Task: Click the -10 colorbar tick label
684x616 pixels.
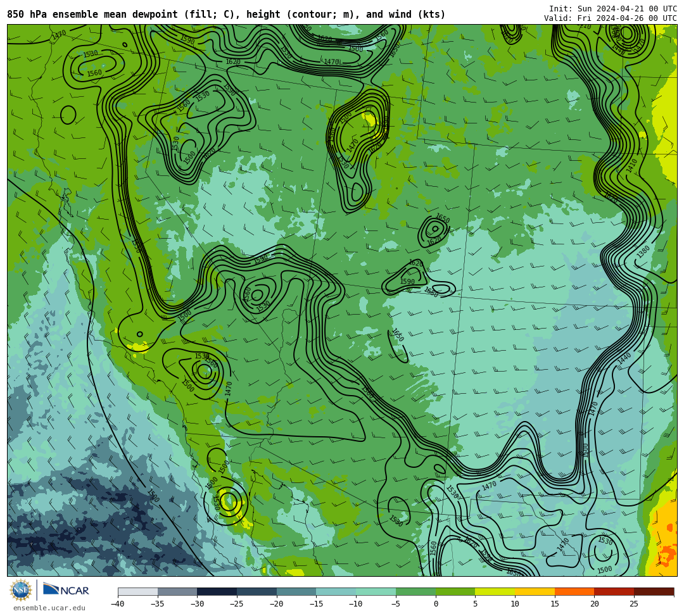Action: [356, 604]
